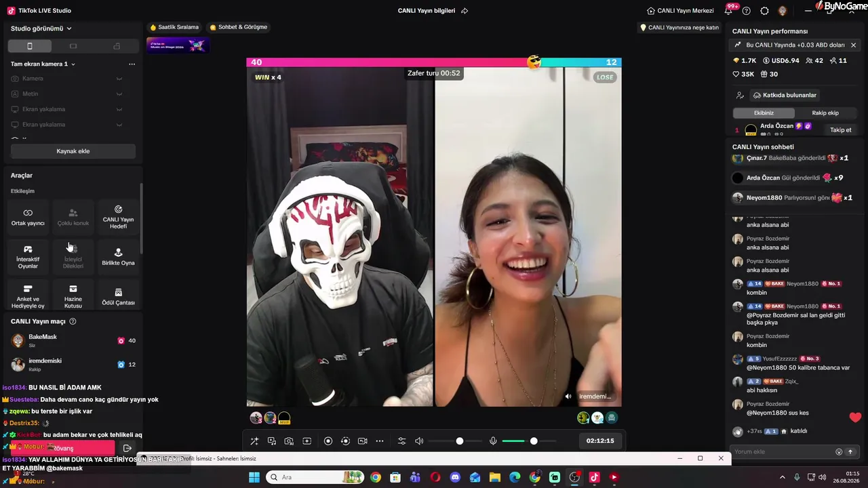868x488 pixels.
Task: Open the Birlikte Oyna tool
Action: (118, 256)
